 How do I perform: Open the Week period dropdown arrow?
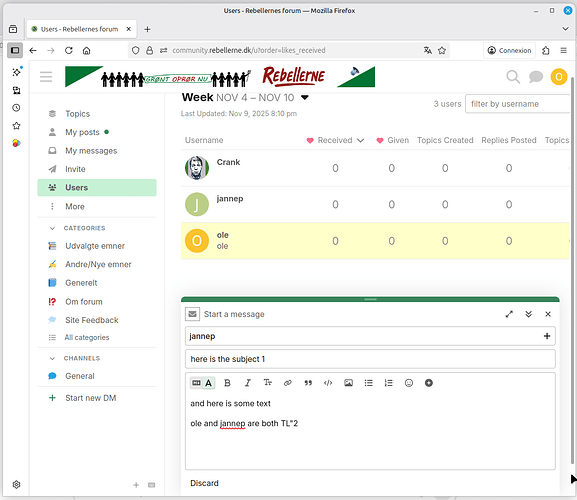[304, 97]
